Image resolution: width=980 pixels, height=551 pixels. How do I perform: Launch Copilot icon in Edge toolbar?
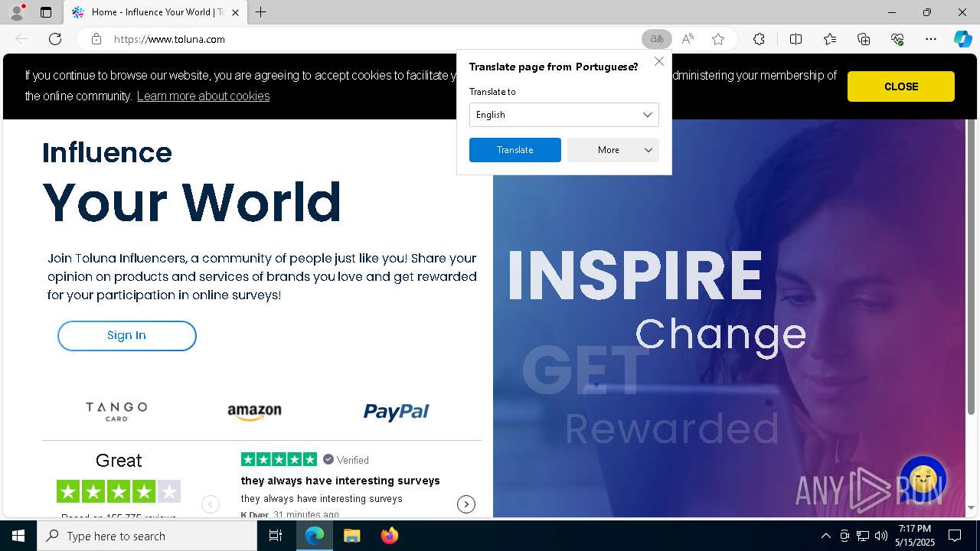(x=962, y=39)
